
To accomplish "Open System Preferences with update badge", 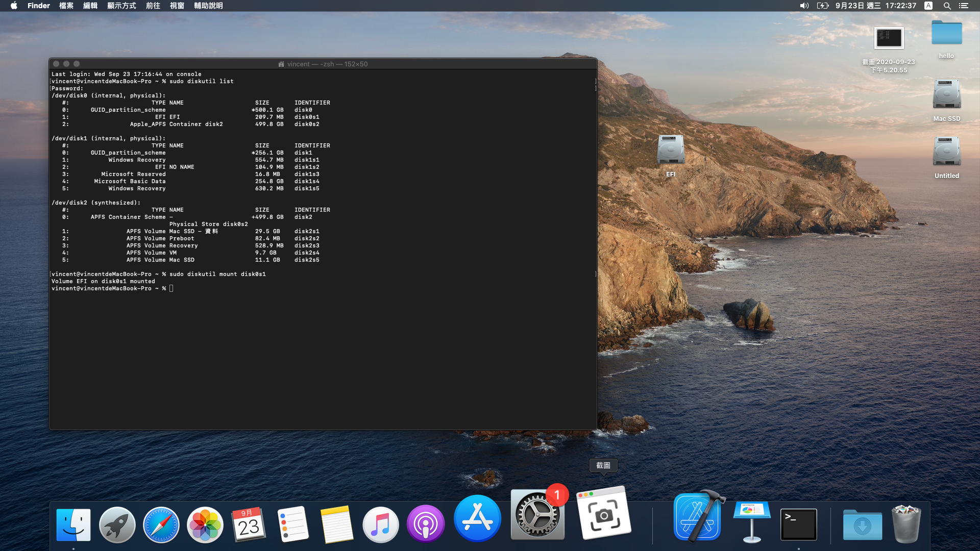I will coord(537,515).
